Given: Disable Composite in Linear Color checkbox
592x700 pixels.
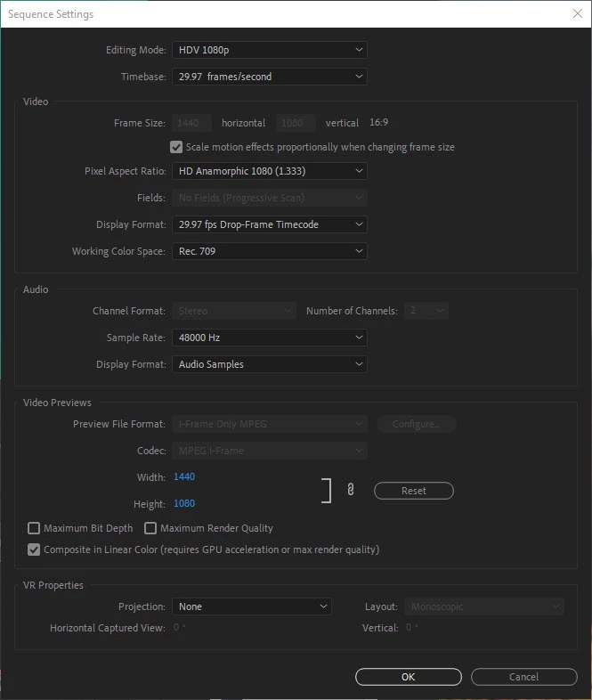Looking at the screenshot, I should click(x=34, y=549).
